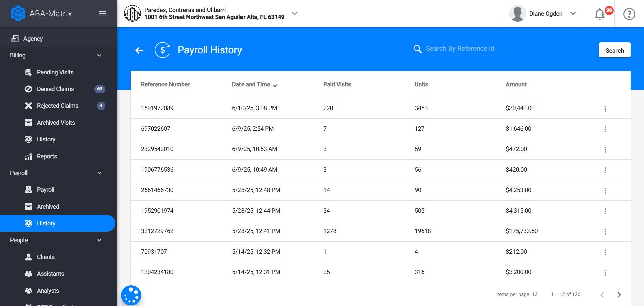Click the help question mark icon

tap(629, 14)
